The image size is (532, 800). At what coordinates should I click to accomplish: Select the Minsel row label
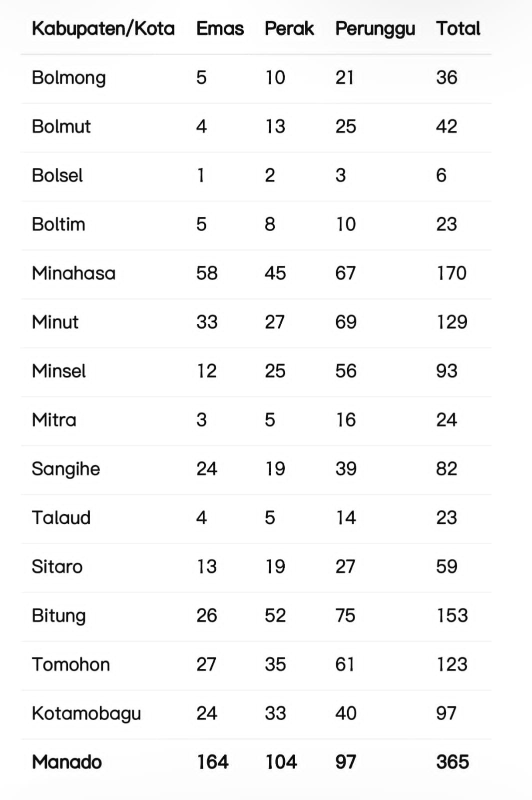59,371
